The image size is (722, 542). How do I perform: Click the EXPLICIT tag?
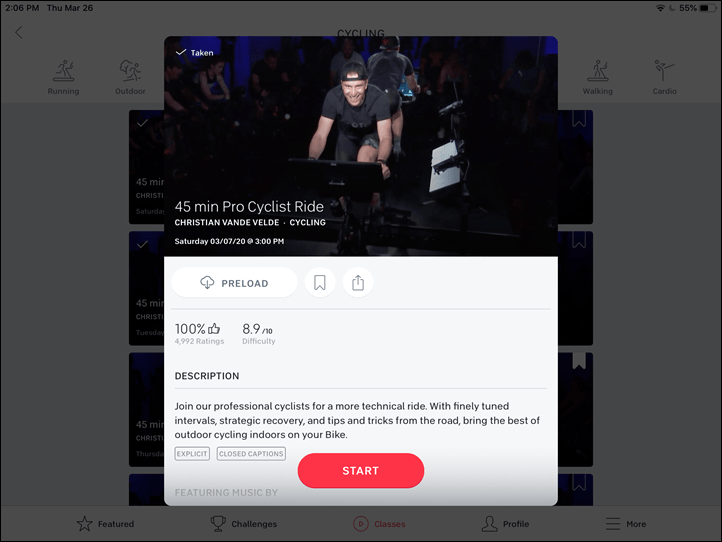coord(192,454)
